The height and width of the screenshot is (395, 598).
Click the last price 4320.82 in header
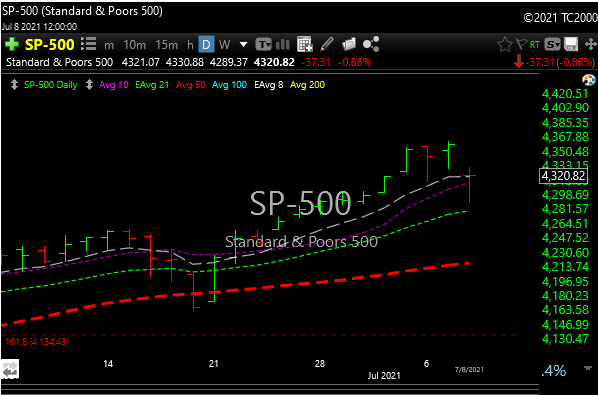[x=274, y=62]
